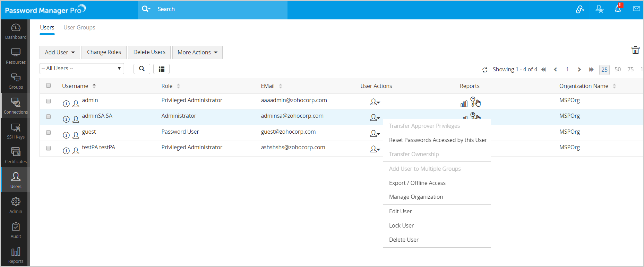Image resolution: width=644 pixels, height=267 pixels.
Task: Switch to the User Groups tab
Action: coord(79,27)
